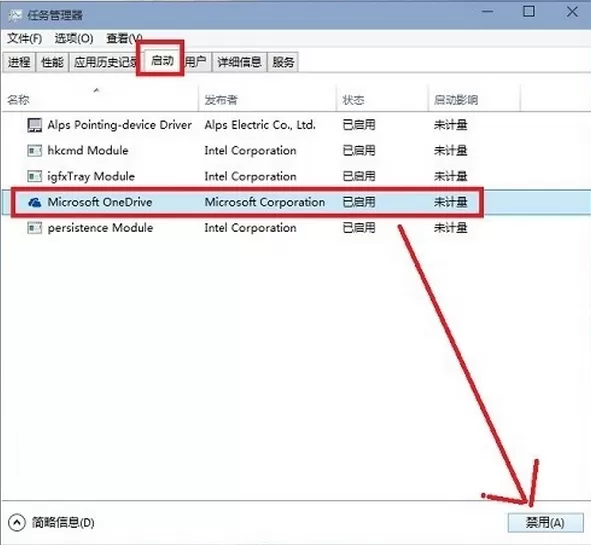The image size is (591, 545).
Task: Open the 选项(O) menu
Action: [x=74, y=38]
